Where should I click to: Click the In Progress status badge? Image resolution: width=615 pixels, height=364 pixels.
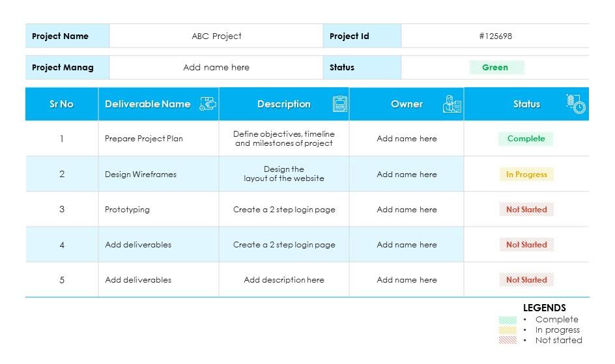(526, 175)
